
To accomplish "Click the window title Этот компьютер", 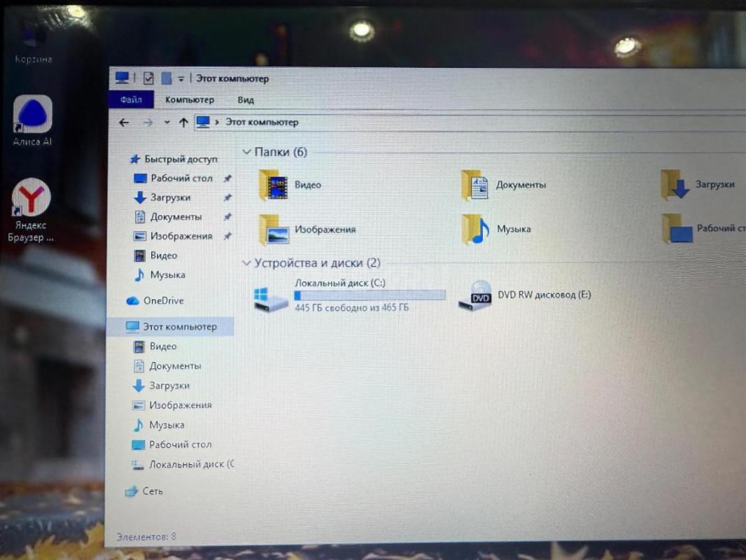I will [232, 78].
